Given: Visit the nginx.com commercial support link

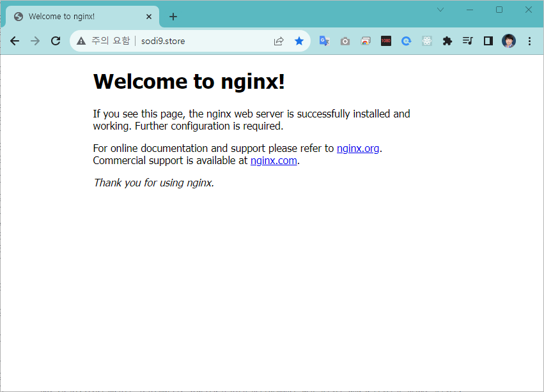Looking at the screenshot, I should point(274,160).
